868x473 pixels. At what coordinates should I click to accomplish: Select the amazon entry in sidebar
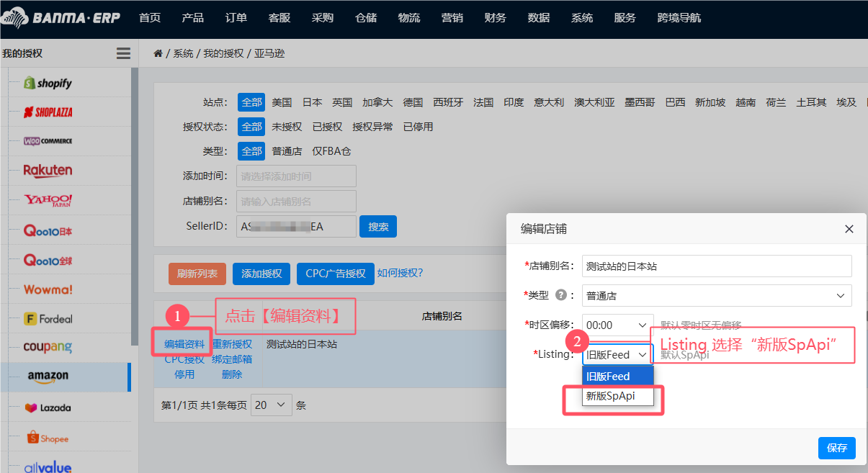click(48, 376)
